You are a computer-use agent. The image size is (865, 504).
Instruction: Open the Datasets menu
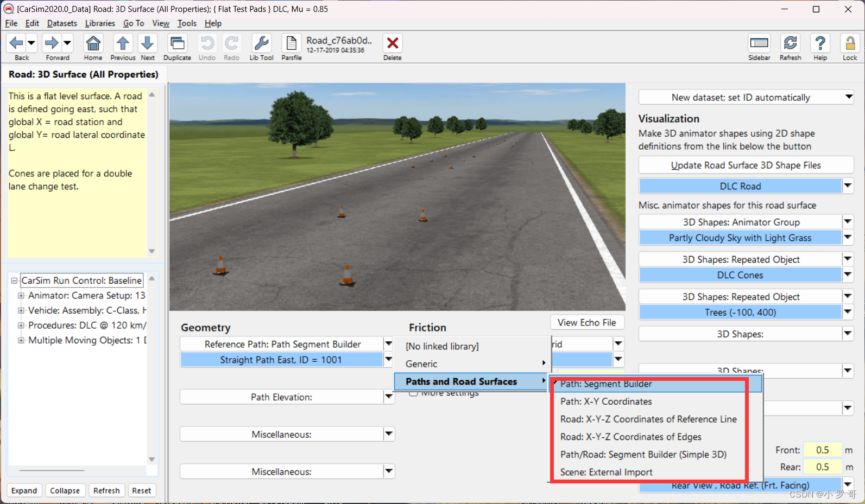click(x=62, y=23)
